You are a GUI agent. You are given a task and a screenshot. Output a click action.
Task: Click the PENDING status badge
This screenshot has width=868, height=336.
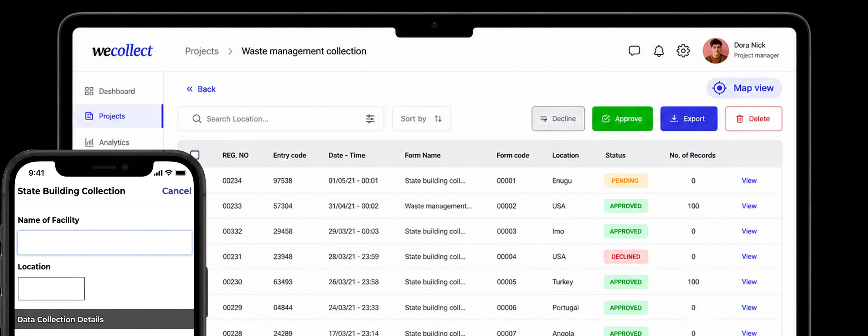tap(625, 180)
